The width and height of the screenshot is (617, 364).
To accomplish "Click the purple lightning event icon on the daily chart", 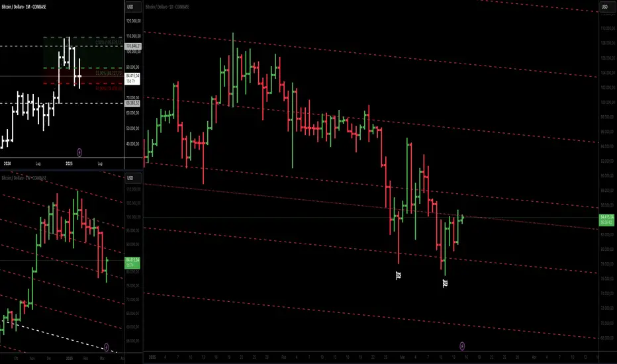I will (462, 346).
